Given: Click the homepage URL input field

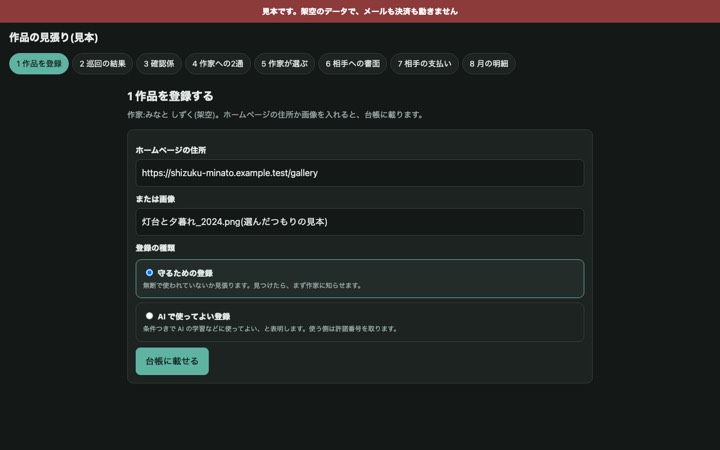Looking at the screenshot, I should pyautogui.click(x=360, y=173).
